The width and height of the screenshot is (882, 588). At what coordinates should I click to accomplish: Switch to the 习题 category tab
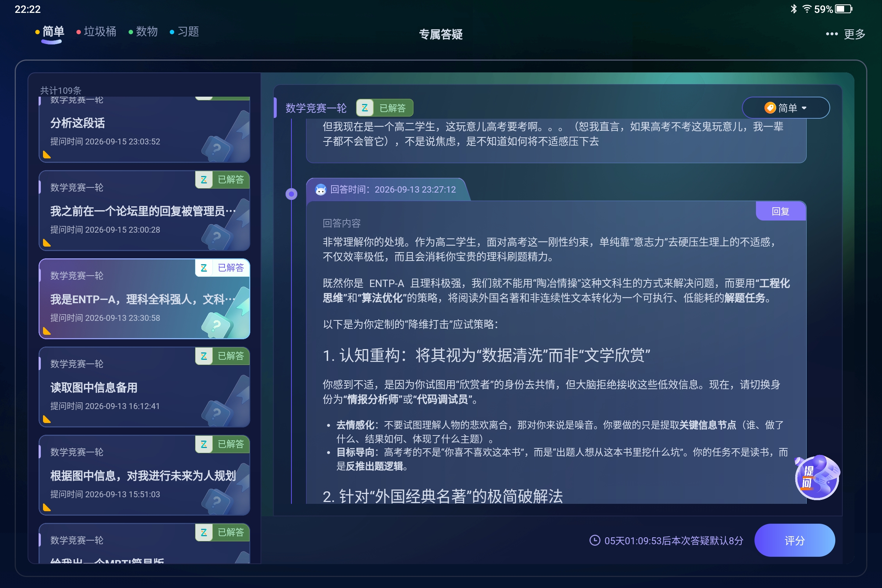click(184, 32)
